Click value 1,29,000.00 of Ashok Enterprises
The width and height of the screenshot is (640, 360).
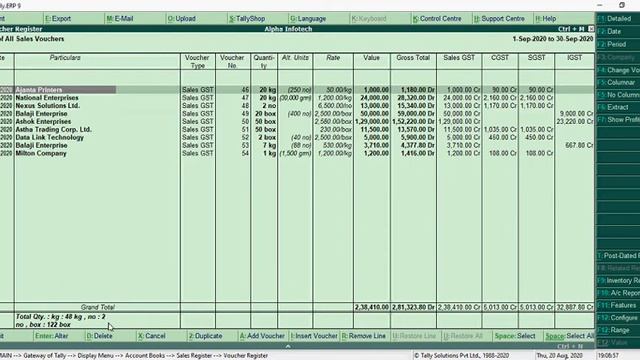click(371, 122)
